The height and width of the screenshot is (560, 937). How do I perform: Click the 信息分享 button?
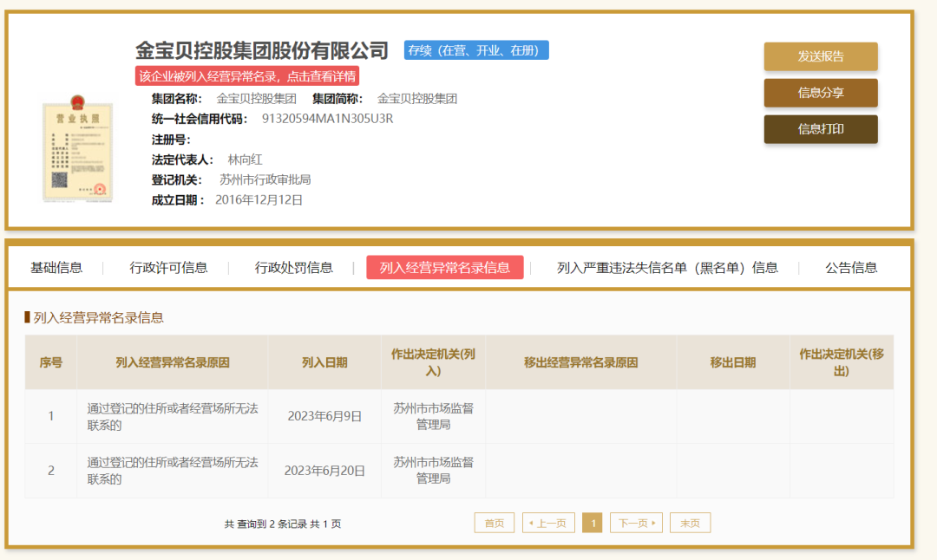point(819,93)
